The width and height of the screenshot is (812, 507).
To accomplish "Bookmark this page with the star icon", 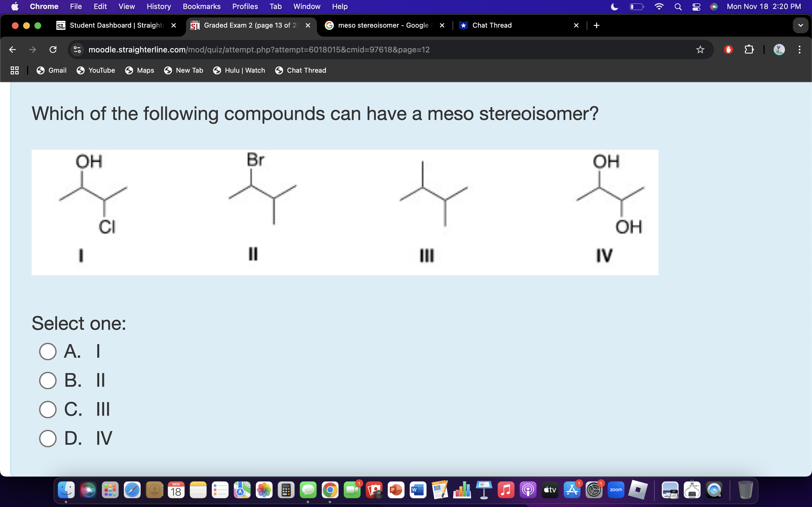I will pos(700,50).
